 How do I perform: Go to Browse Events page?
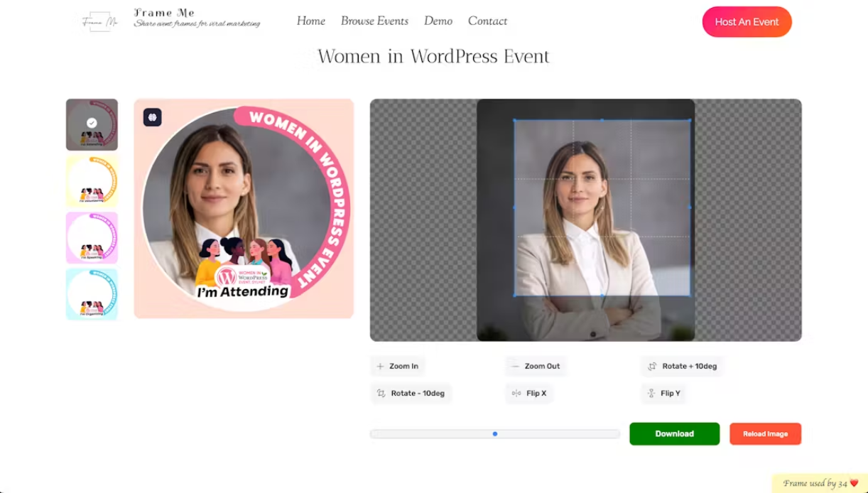click(374, 21)
